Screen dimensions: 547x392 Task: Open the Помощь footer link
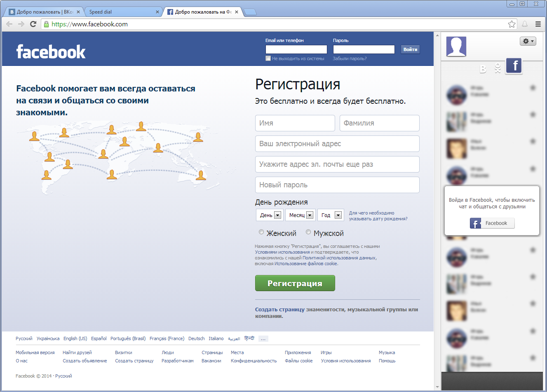(387, 361)
